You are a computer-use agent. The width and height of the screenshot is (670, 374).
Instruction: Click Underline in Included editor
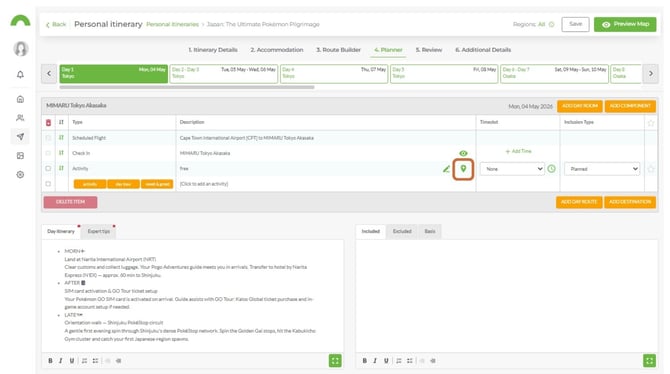coord(386,361)
